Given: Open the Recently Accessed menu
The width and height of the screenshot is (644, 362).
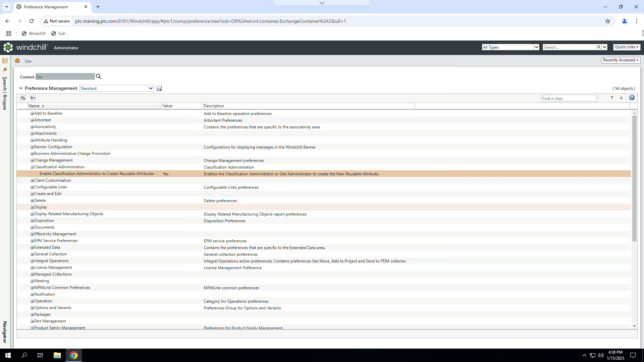Looking at the screenshot, I should click(621, 60).
